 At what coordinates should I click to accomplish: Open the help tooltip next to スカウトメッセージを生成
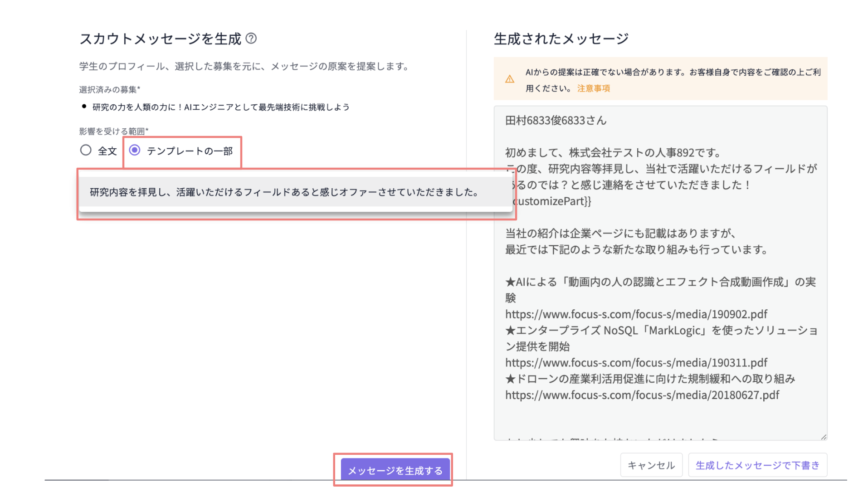tap(252, 39)
